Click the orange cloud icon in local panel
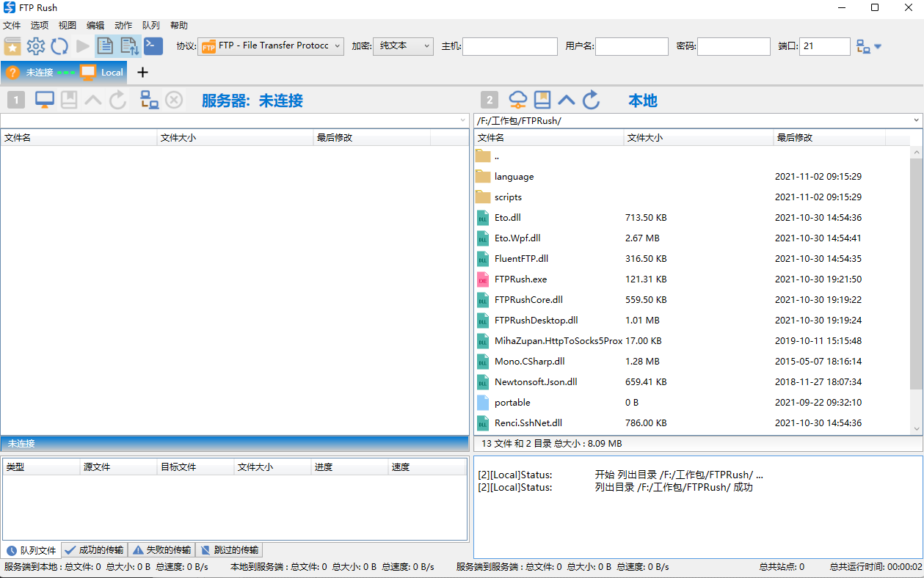This screenshot has width=924, height=578. pos(518,100)
